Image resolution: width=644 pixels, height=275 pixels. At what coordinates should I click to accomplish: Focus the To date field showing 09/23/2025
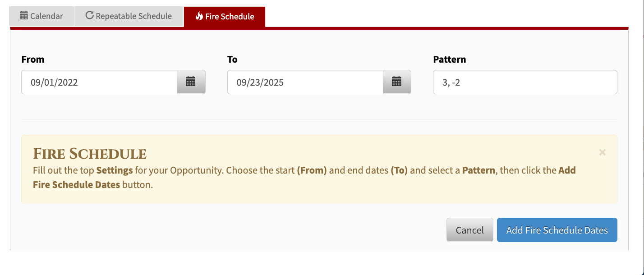click(305, 82)
